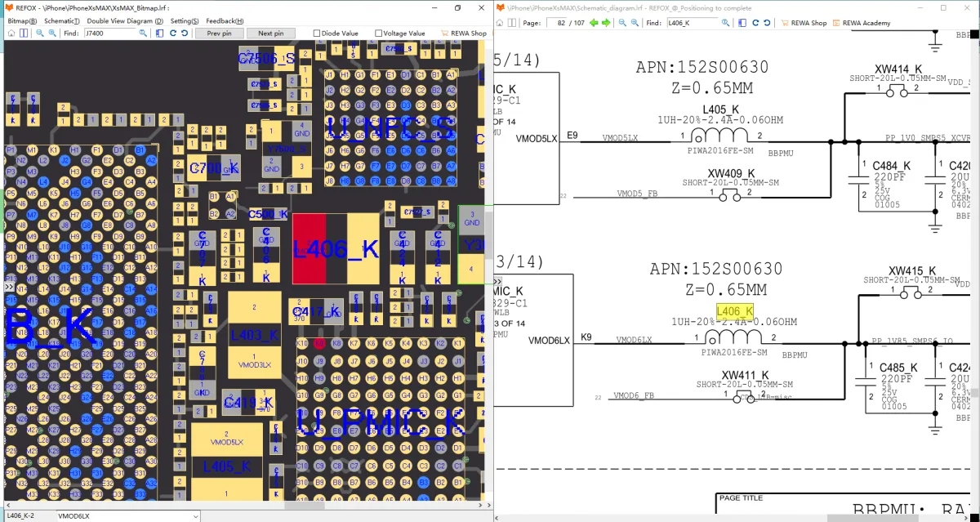Image resolution: width=980 pixels, height=522 pixels.
Task: Go to home view in Schematic window
Action: coord(500,23)
